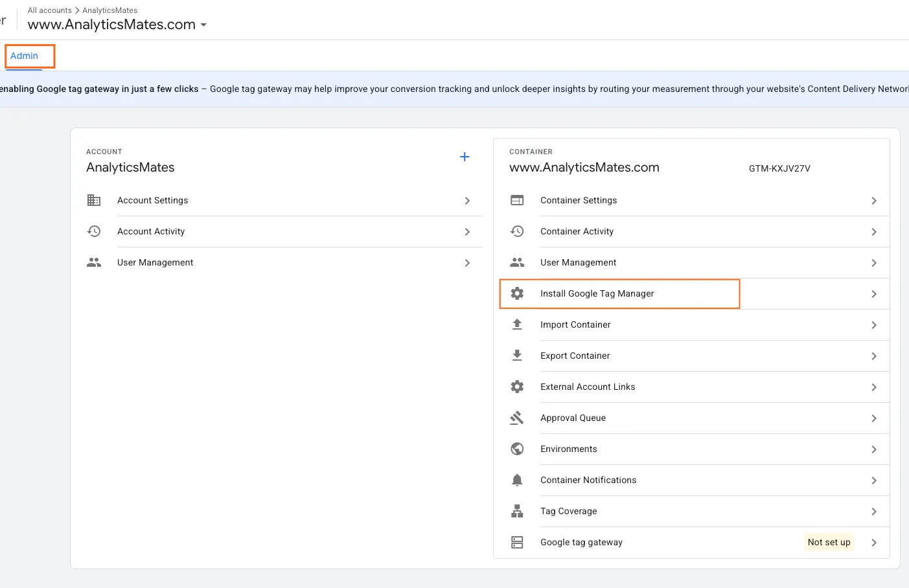Select Google tag gateway
Viewport: 909px width, 588px height.
[691, 543]
